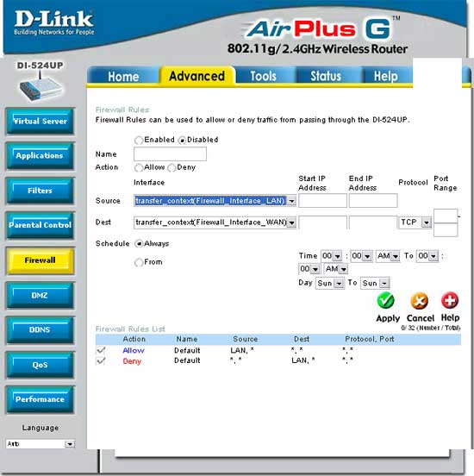Click the Firewall Rules List heading
The width and height of the screenshot is (474, 476).
coord(130,329)
